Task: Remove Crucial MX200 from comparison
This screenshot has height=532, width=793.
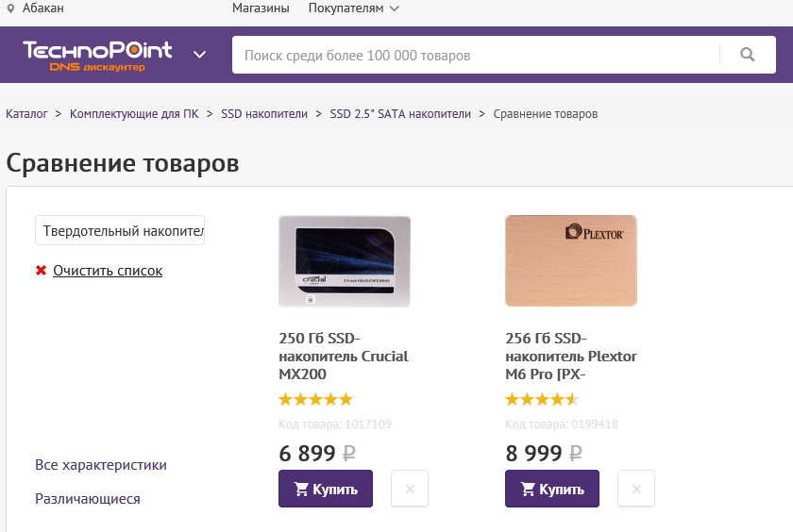Action: click(410, 489)
